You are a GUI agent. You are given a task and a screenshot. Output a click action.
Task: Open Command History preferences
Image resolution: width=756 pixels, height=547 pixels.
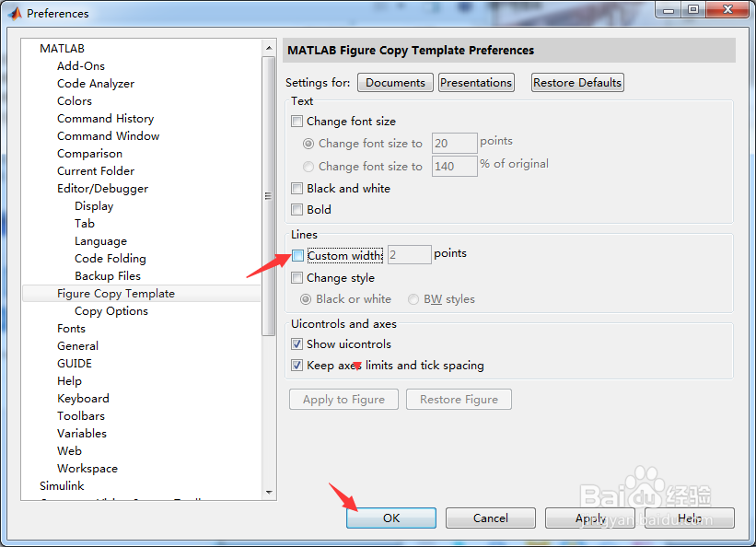click(x=106, y=119)
